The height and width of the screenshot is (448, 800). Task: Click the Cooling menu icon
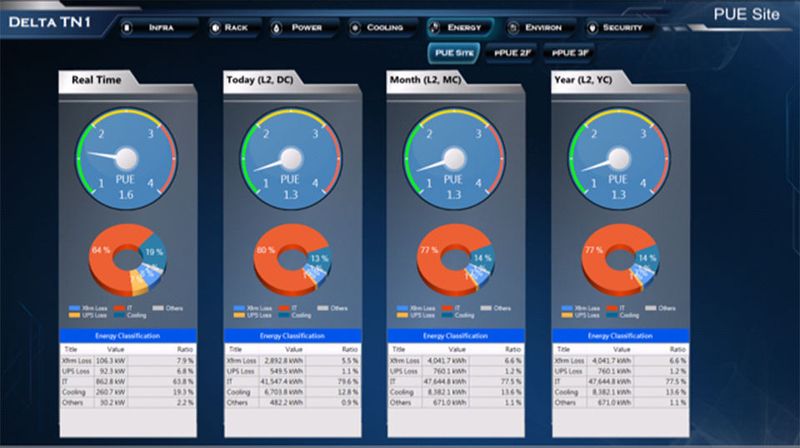pyautogui.click(x=355, y=28)
